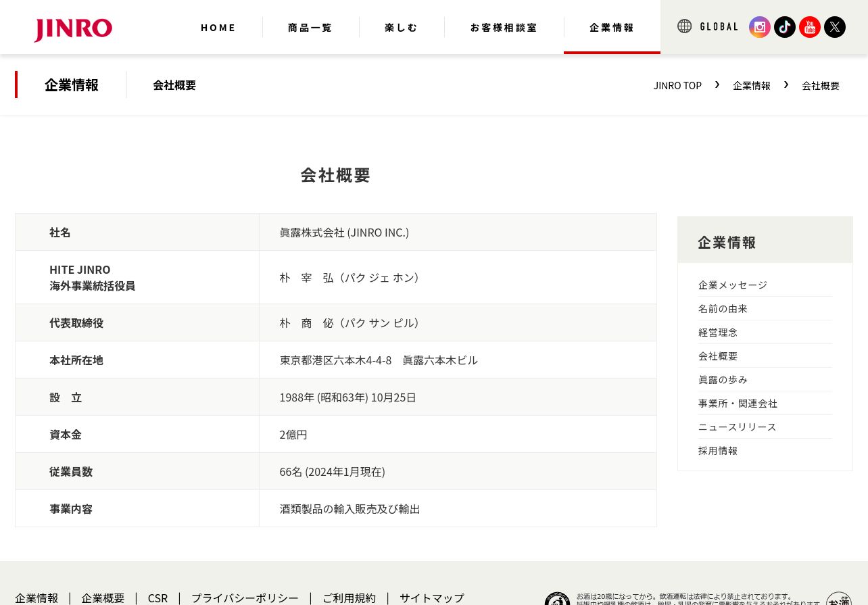This screenshot has height=605, width=868.
Task: Open the footer ご利用規約 link
Action: click(x=349, y=598)
